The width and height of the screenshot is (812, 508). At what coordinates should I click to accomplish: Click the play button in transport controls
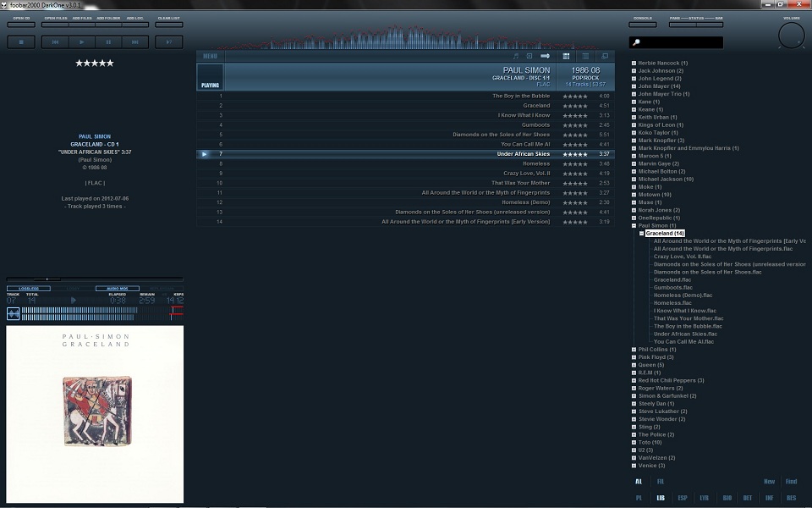[82, 42]
